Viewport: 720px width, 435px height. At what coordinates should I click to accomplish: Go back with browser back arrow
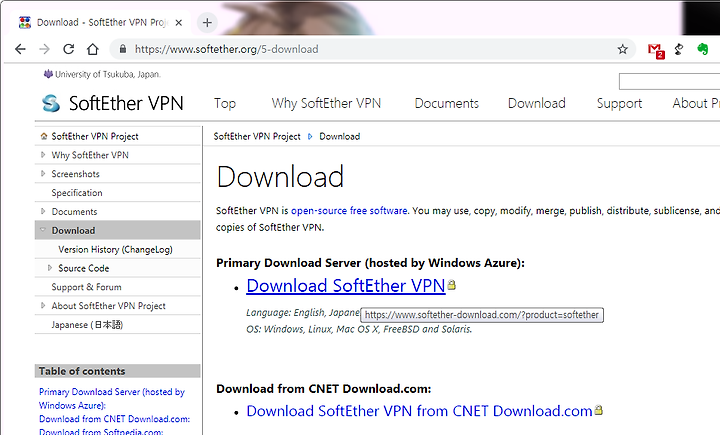point(20,49)
